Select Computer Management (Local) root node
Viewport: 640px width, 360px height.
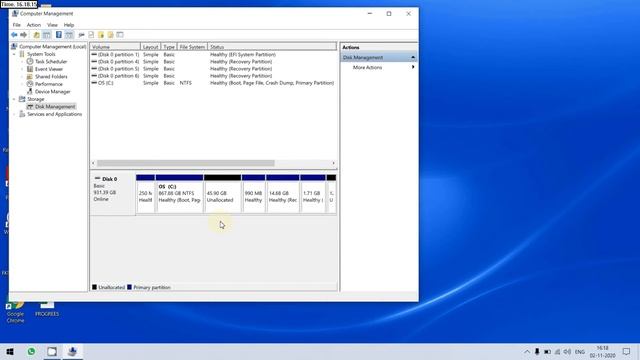click(x=53, y=47)
